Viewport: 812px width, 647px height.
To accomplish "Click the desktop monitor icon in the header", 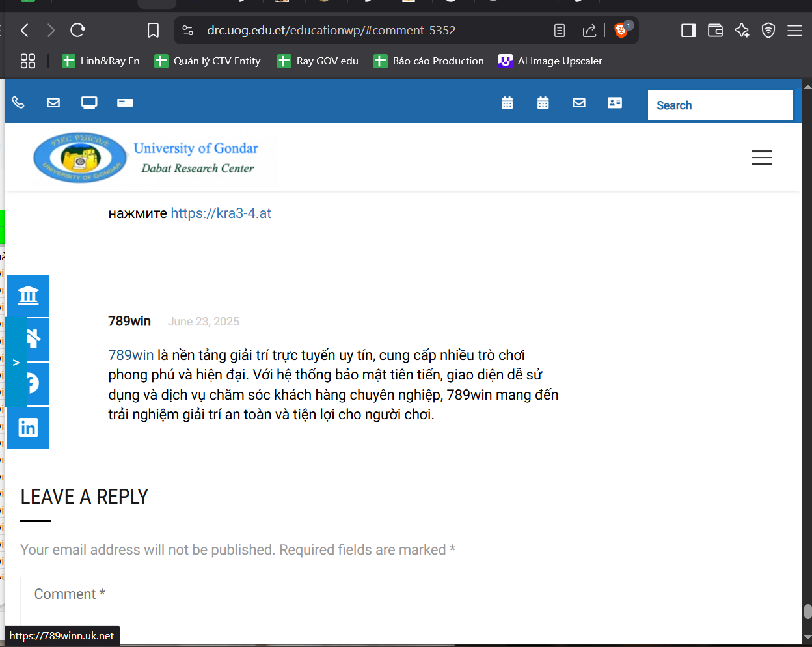I will pyautogui.click(x=89, y=102).
